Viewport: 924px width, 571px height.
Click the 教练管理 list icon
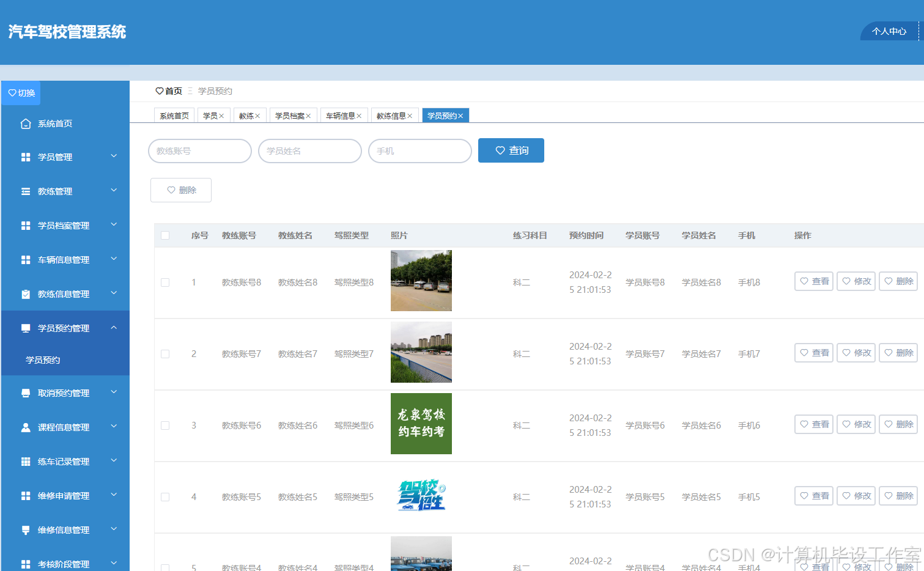pyautogui.click(x=26, y=191)
